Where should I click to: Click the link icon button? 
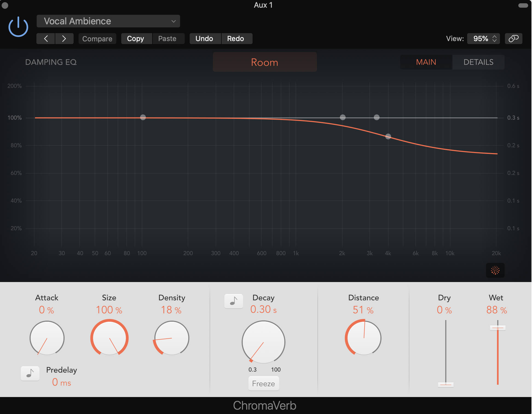[x=513, y=39]
